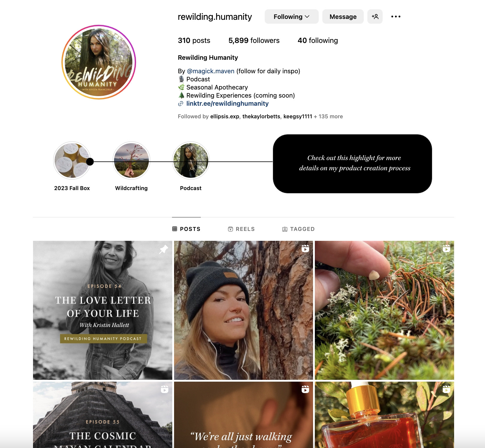485x448 pixels.
Task: Open the Wildcrafting story highlight
Action: (131, 160)
